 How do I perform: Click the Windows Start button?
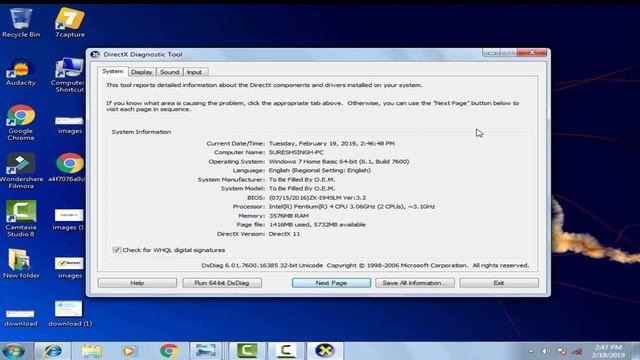pyautogui.click(x=14, y=351)
